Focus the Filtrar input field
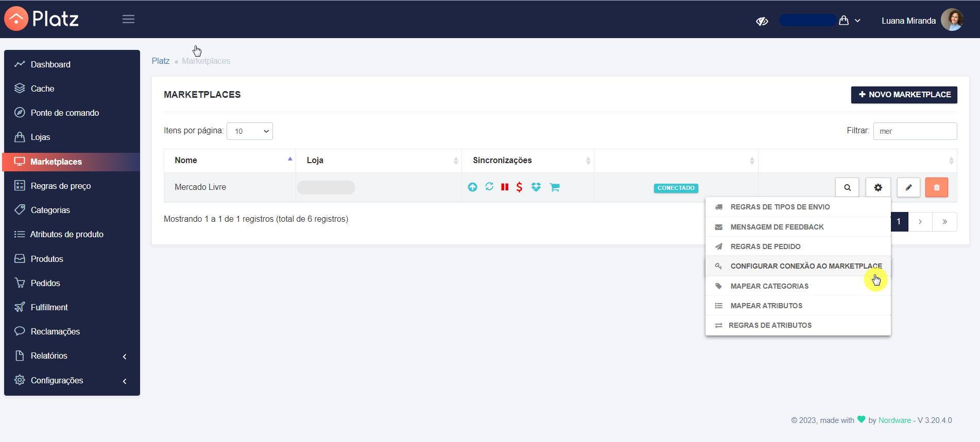Image resolution: width=980 pixels, height=442 pixels. (915, 131)
